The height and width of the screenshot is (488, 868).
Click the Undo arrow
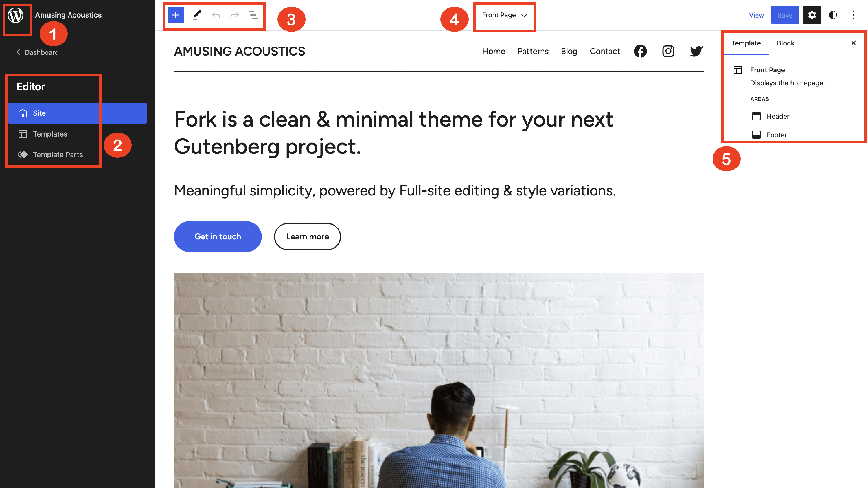point(216,15)
